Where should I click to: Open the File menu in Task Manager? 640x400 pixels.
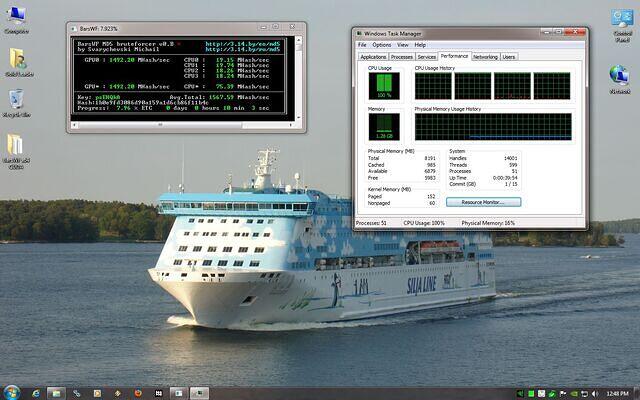[363, 45]
